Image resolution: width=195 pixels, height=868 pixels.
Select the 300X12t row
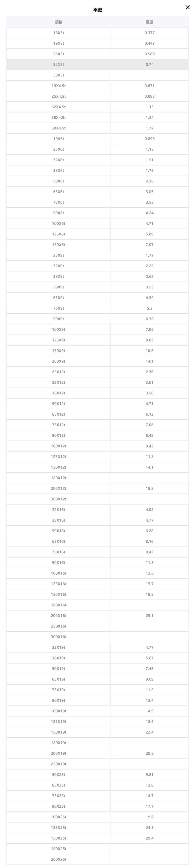97,499
